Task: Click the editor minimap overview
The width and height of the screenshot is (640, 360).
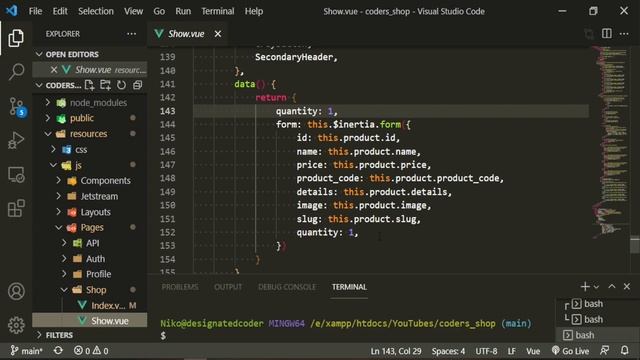Action: pos(610,143)
